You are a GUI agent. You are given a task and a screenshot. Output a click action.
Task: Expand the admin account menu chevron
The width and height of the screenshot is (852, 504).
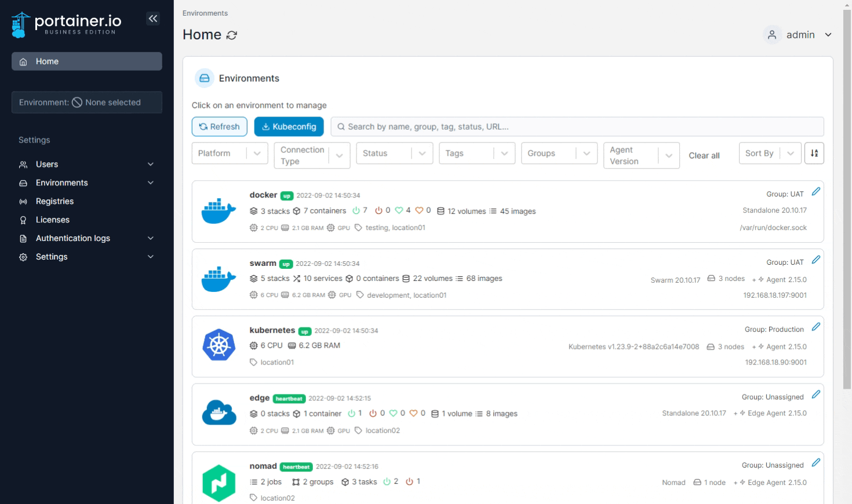click(828, 35)
